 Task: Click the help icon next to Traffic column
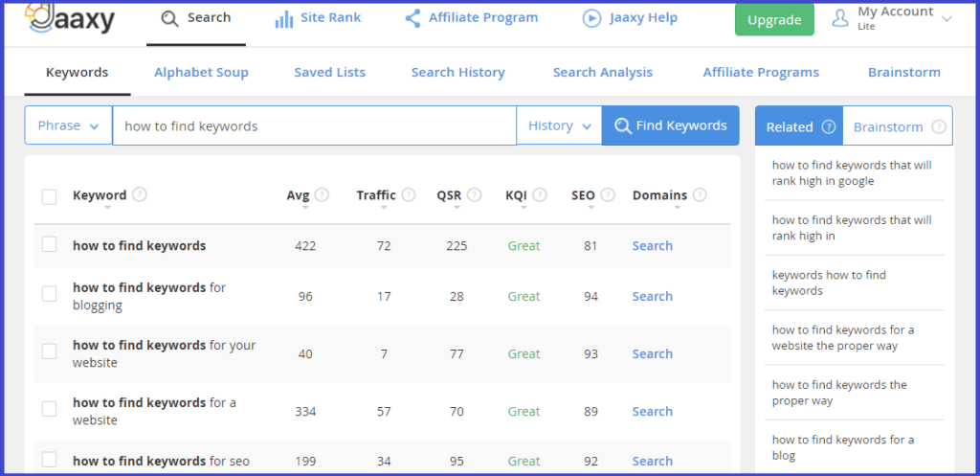point(408,194)
